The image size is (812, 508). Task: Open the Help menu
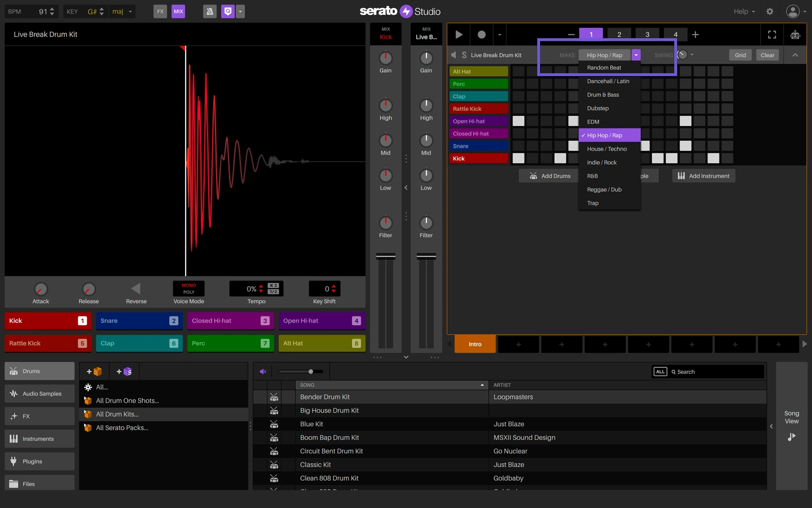[x=744, y=11]
